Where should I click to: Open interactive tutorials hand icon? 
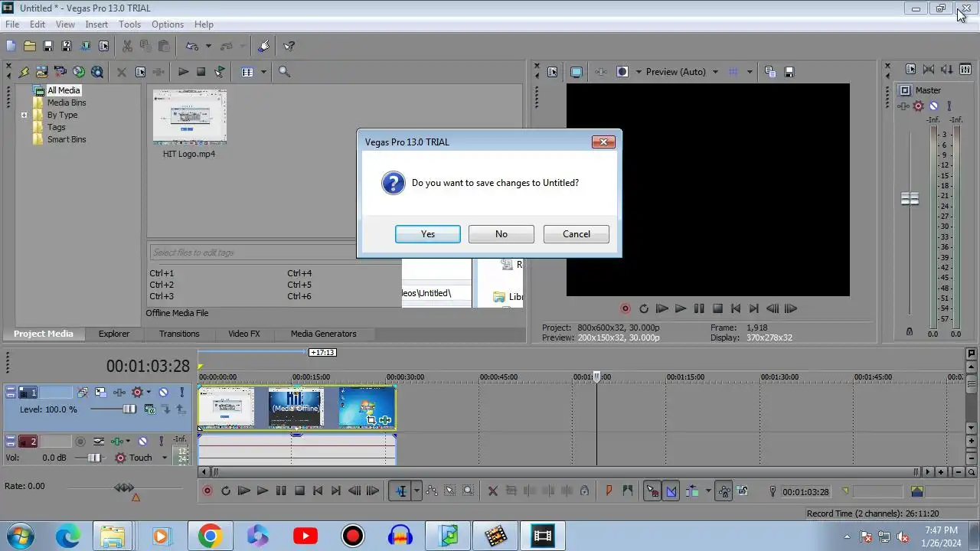[263, 46]
